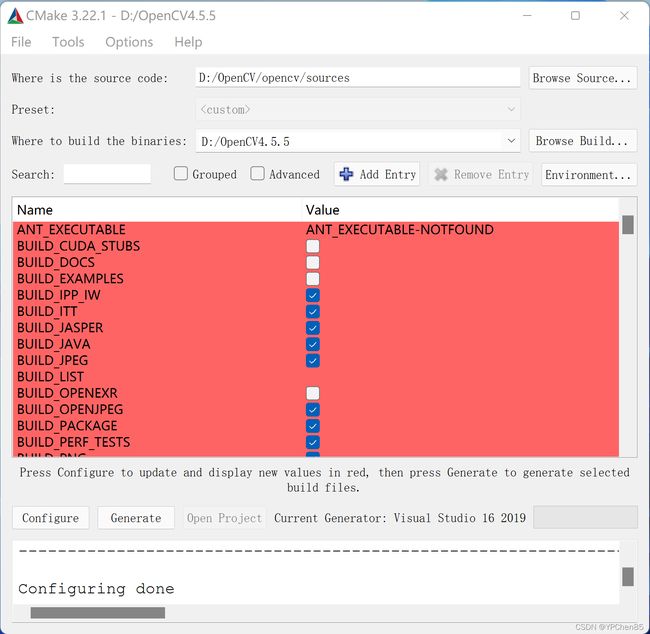Image resolution: width=650 pixels, height=634 pixels.
Task: Open the Environment dialog button
Action: point(588,175)
